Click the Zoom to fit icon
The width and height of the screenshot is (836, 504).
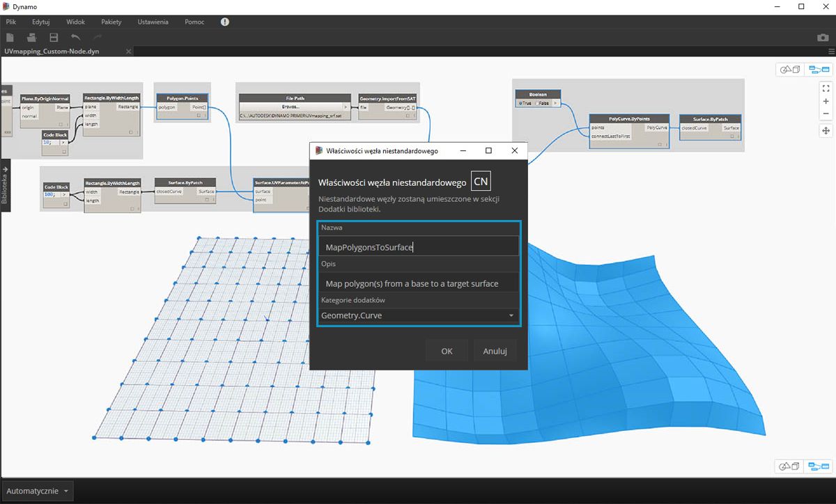tap(826, 88)
